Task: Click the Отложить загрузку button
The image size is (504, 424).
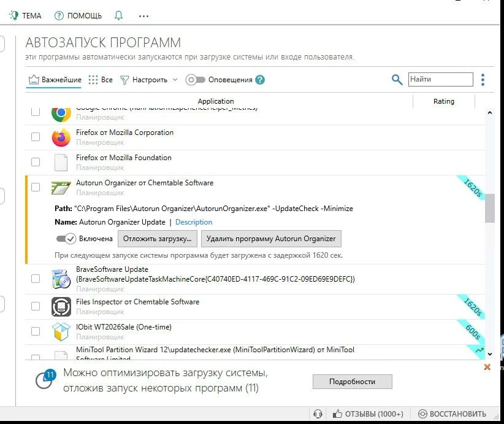Action: [158, 239]
